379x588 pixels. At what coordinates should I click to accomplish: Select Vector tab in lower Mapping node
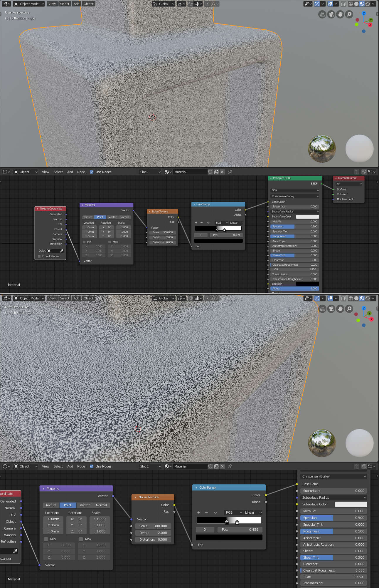pyautogui.click(x=85, y=505)
